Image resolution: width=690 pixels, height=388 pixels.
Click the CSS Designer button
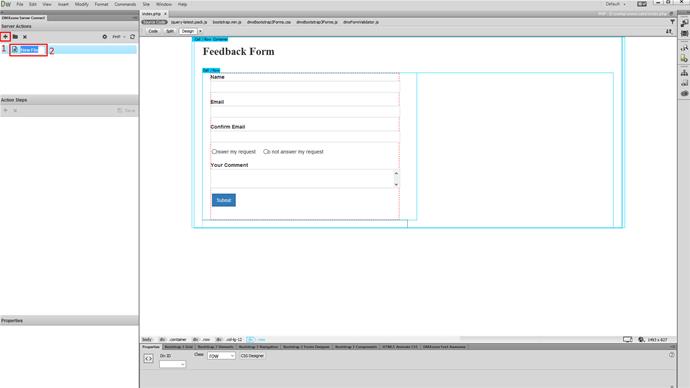252,356
